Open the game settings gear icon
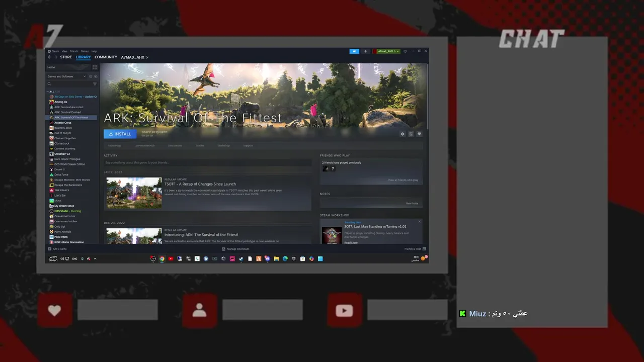644x362 pixels. pyautogui.click(x=402, y=134)
